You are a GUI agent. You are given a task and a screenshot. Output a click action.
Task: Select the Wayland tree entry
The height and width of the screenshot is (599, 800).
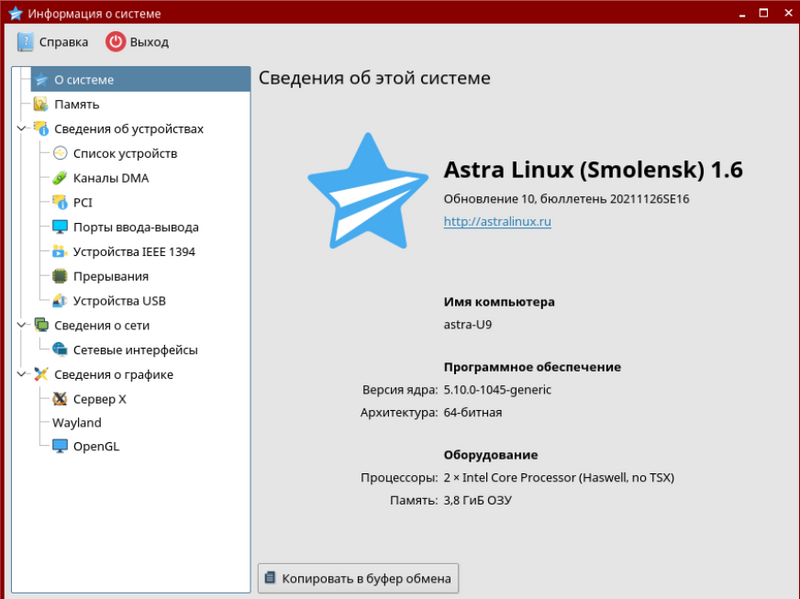[x=77, y=423]
